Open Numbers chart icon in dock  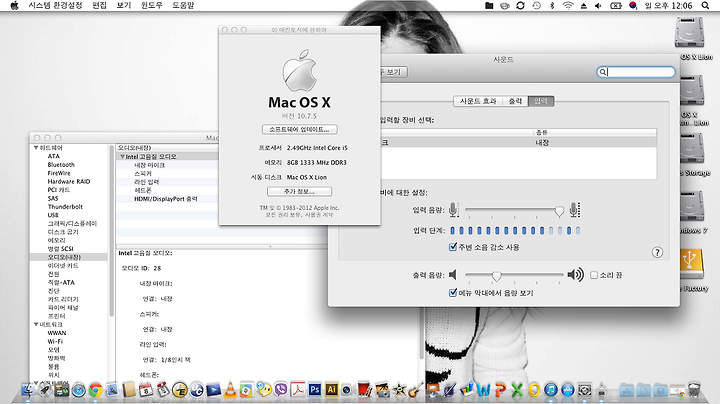click(x=466, y=390)
